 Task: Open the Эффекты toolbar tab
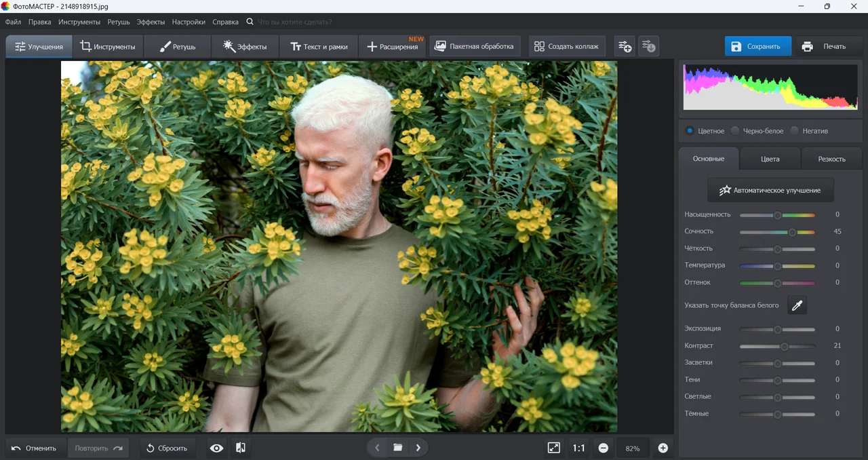click(245, 46)
